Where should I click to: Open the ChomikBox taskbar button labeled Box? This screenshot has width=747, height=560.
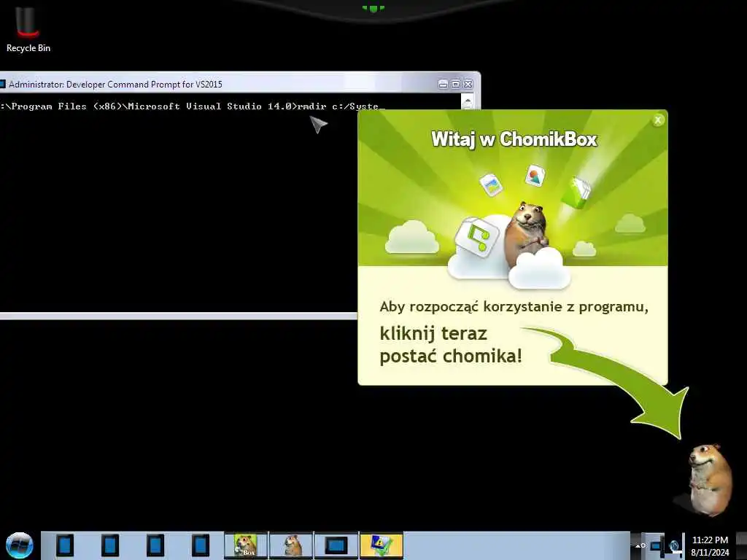click(x=246, y=545)
